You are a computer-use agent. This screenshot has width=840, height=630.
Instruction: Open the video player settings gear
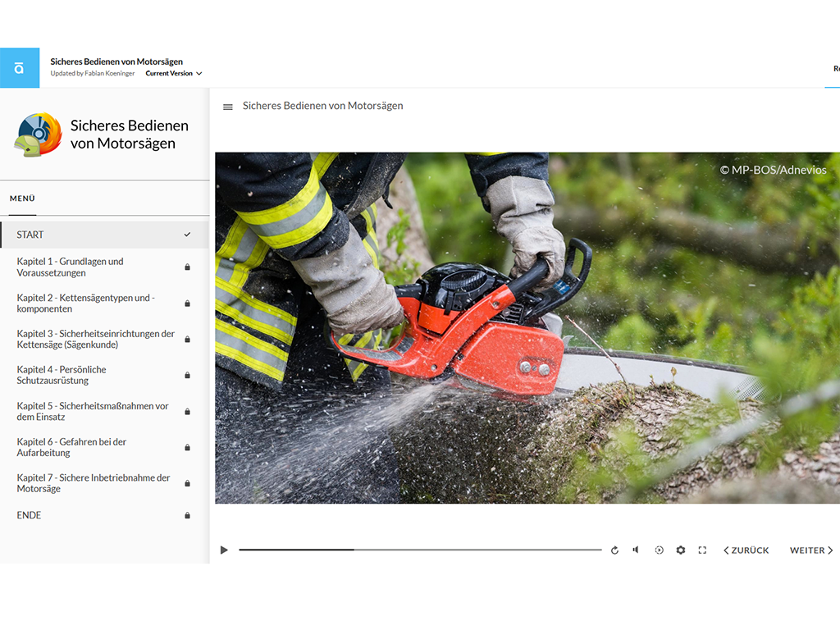point(680,550)
